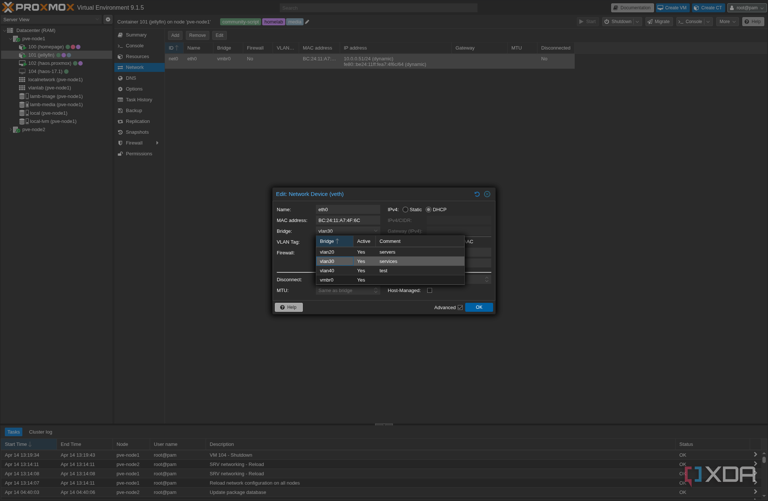Screen dimensions: 768x501
Task: Open the Permissions menu item
Action: click(x=139, y=153)
